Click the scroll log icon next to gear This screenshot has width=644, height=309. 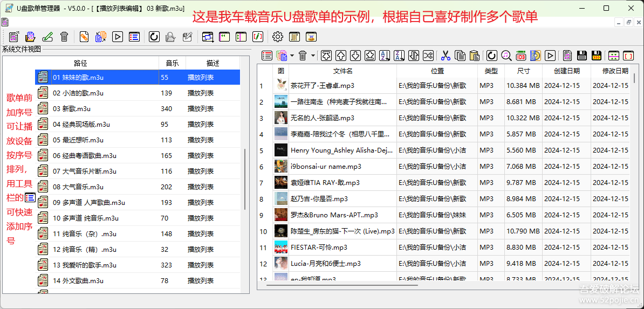tap(294, 37)
